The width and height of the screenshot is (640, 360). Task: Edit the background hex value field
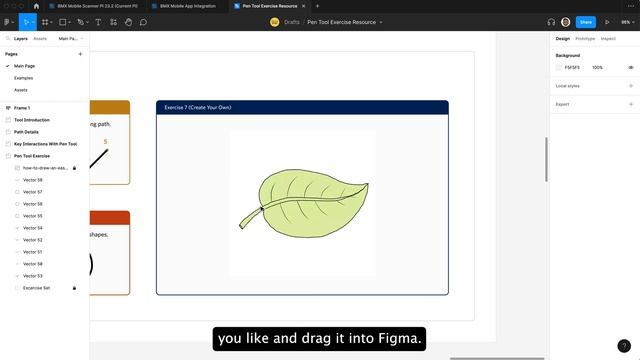(x=572, y=67)
